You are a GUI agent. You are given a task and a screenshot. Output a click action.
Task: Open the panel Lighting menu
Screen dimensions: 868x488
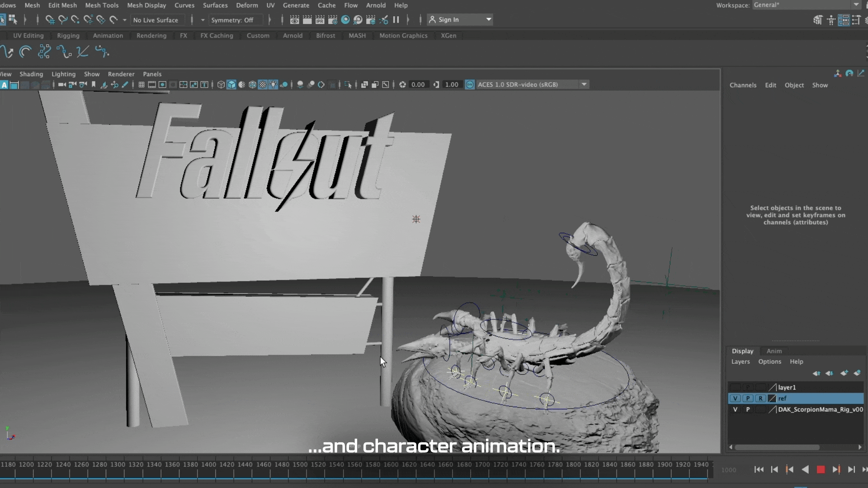pyautogui.click(x=63, y=74)
